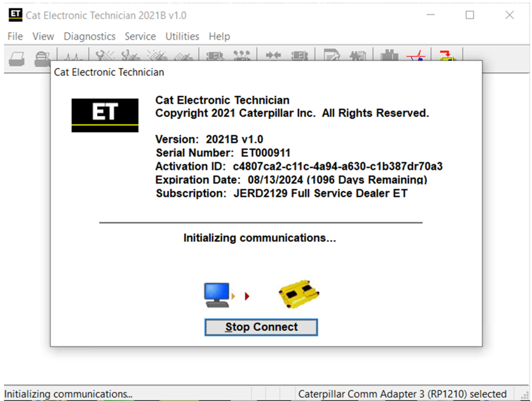Viewport: 532px width, 401px height.
Task: Click the blue computer icon in the dialog
Action: (x=217, y=295)
